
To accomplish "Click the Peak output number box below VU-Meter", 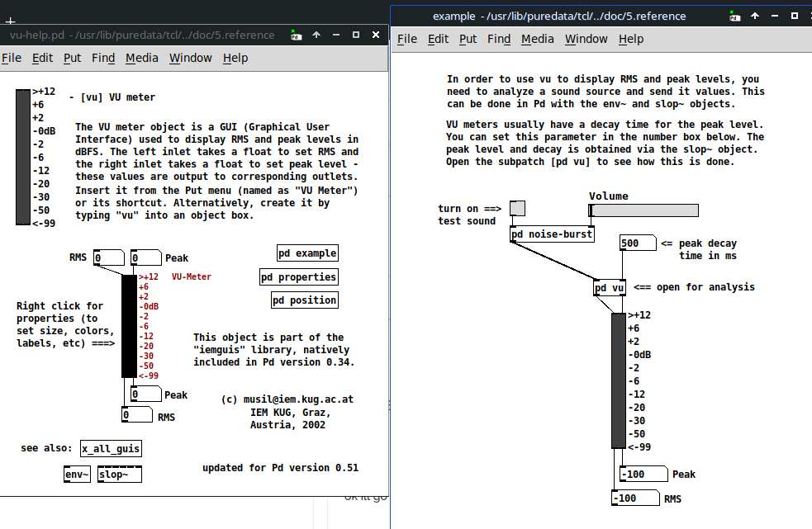I will (146, 394).
